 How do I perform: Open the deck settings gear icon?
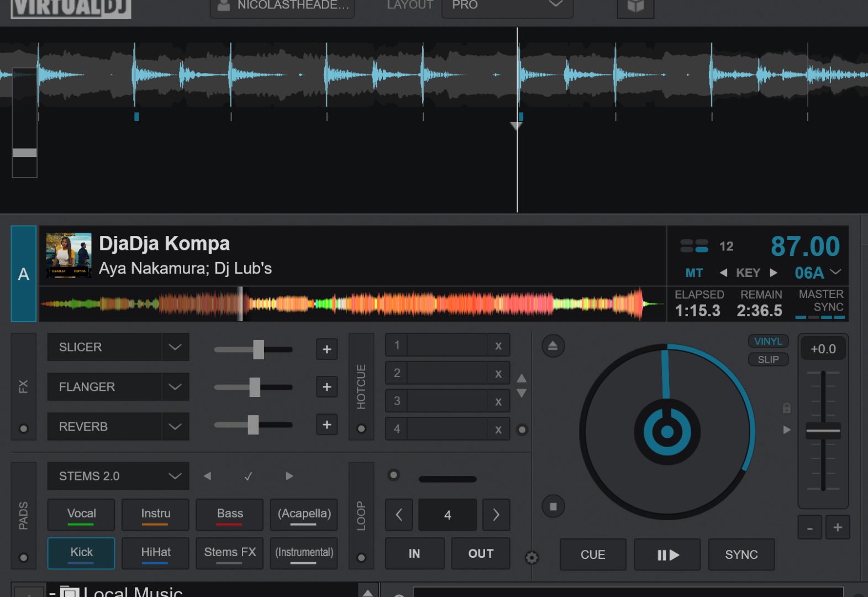click(x=532, y=558)
